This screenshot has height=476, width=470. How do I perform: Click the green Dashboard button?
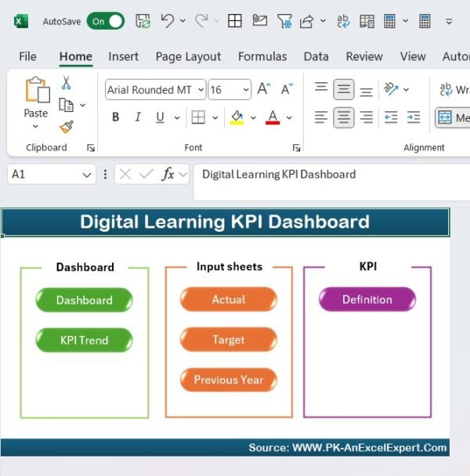pos(84,300)
